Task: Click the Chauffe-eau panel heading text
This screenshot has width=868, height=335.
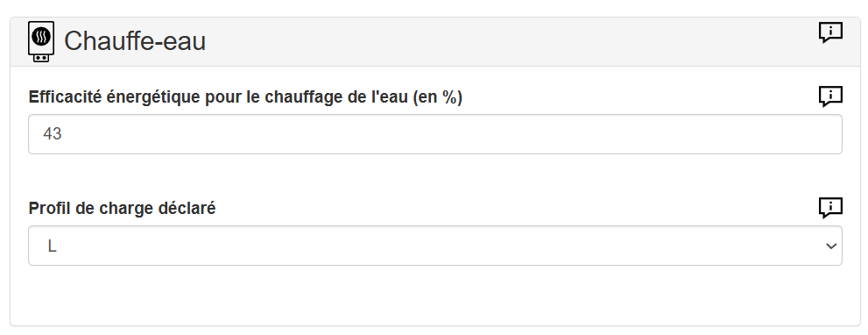Action: pyautogui.click(x=135, y=41)
